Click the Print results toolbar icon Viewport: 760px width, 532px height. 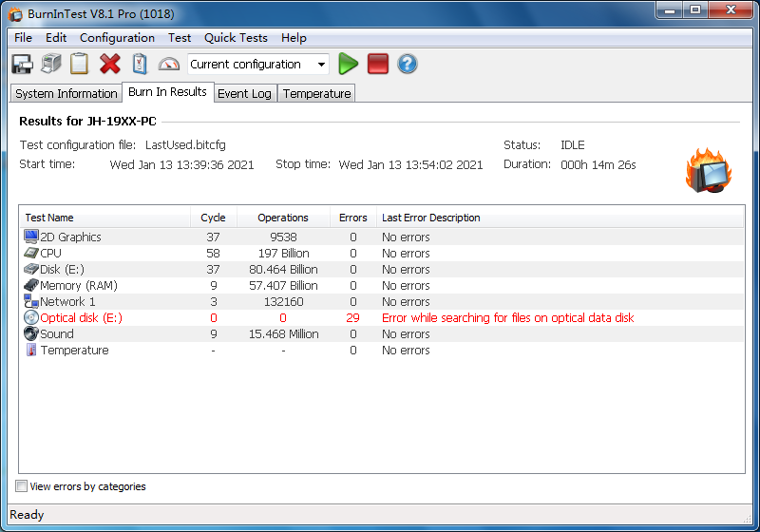(51, 64)
